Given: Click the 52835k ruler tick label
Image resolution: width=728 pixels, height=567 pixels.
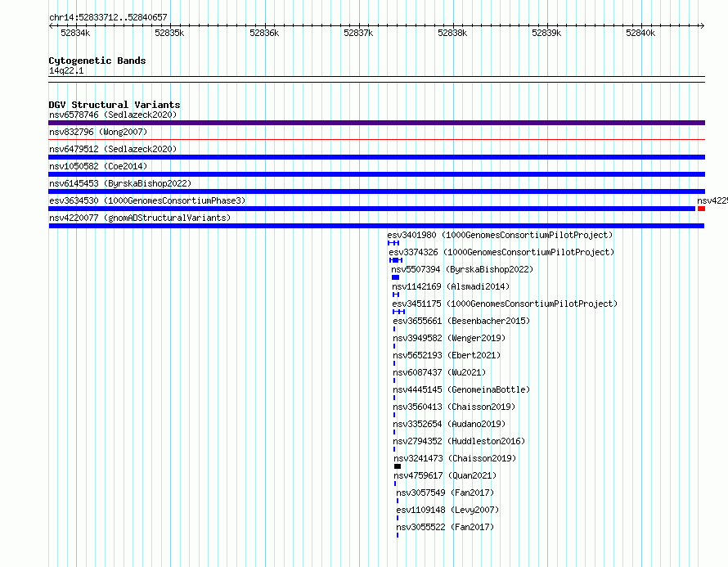Looking at the screenshot, I should pyautogui.click(x=169, y=33).
